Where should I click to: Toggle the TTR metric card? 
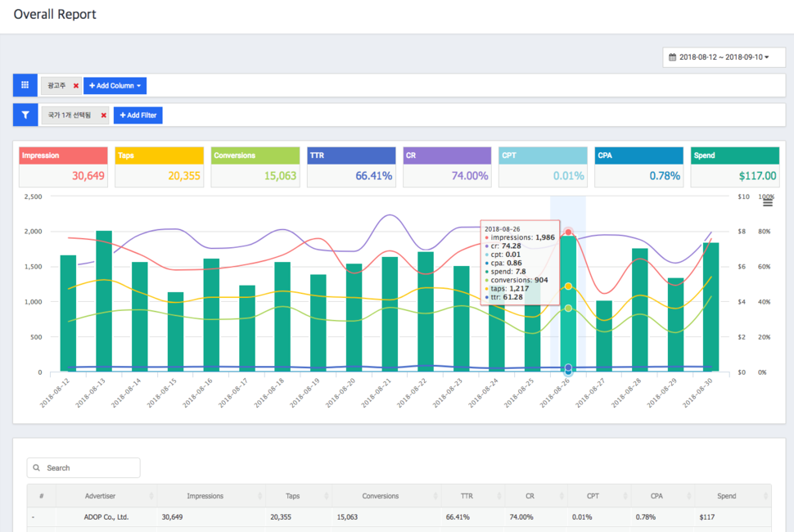(x=351, y=168)
